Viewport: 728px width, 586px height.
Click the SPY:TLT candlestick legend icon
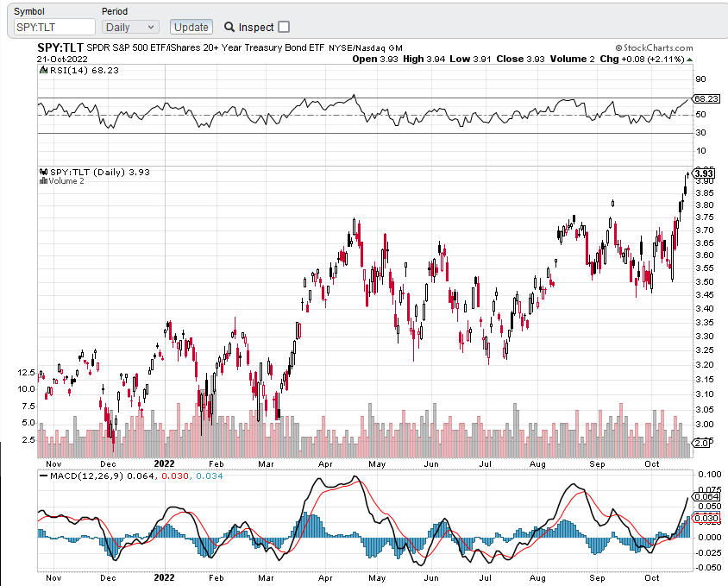[44, 172]
